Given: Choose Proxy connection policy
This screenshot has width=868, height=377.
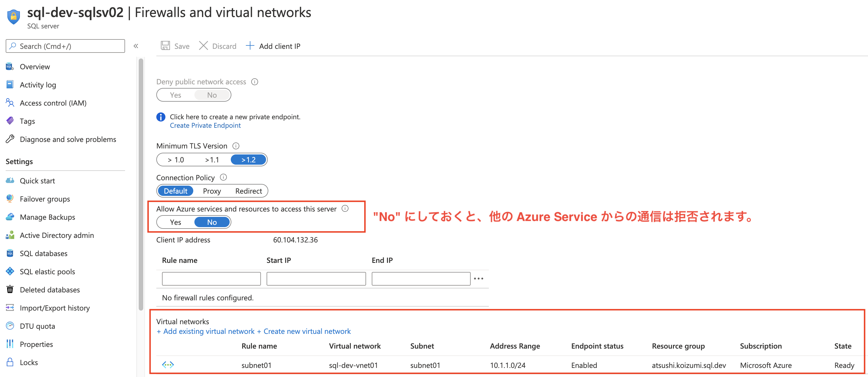Looking at the screenshot, I should coord(212,191).
